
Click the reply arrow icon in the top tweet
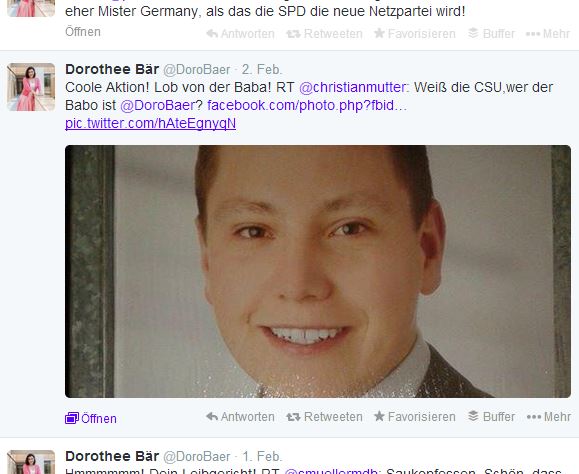tap(212, 34)
